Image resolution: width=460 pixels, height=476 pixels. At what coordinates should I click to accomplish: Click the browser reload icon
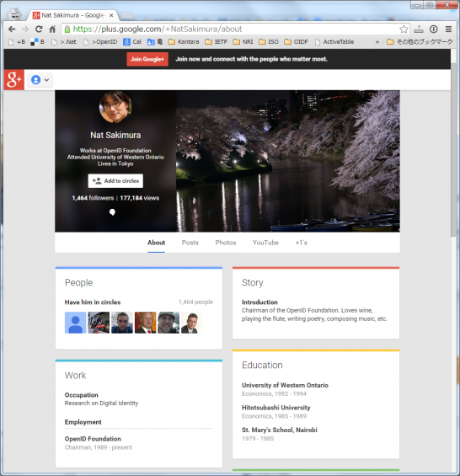point(39,29)
